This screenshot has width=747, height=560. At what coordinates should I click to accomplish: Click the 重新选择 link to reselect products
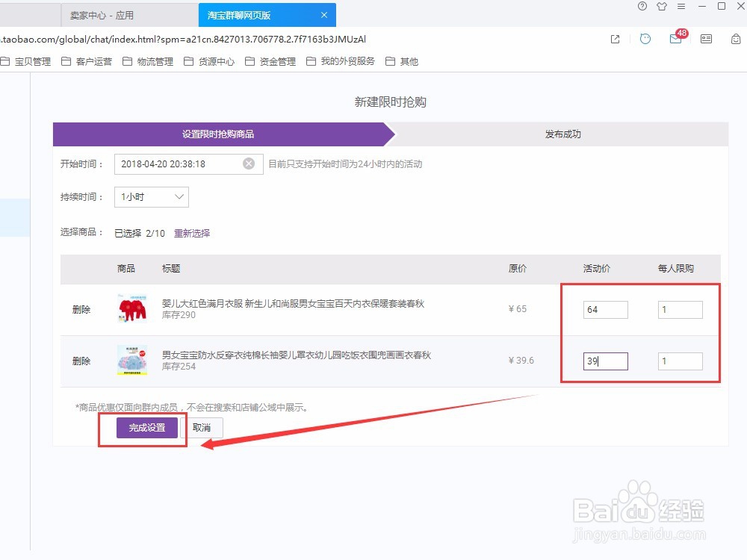tap(193, 233)
